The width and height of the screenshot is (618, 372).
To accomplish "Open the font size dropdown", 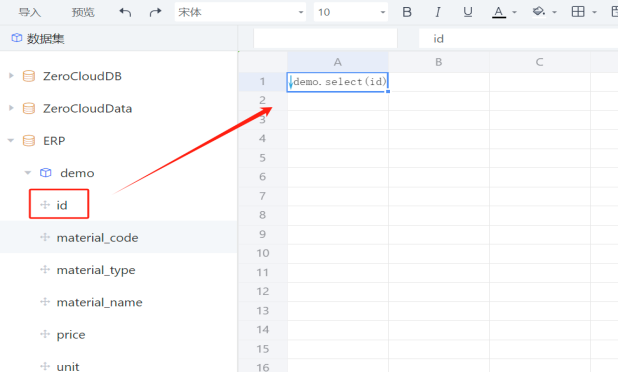I will point(351,12).
